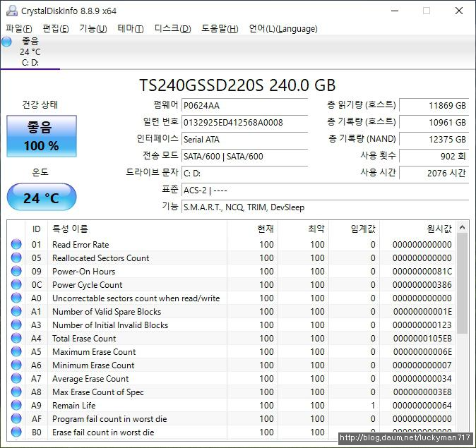Click power-on hours value 2076 시간

pos(434,173)
